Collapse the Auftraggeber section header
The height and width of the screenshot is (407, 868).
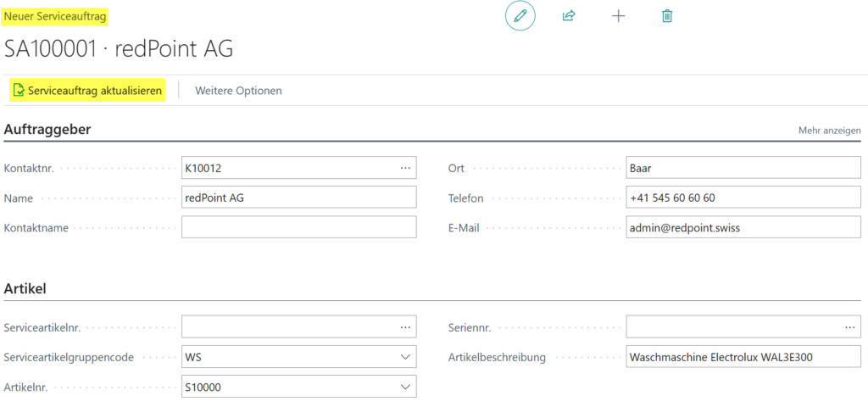point(47,130)
